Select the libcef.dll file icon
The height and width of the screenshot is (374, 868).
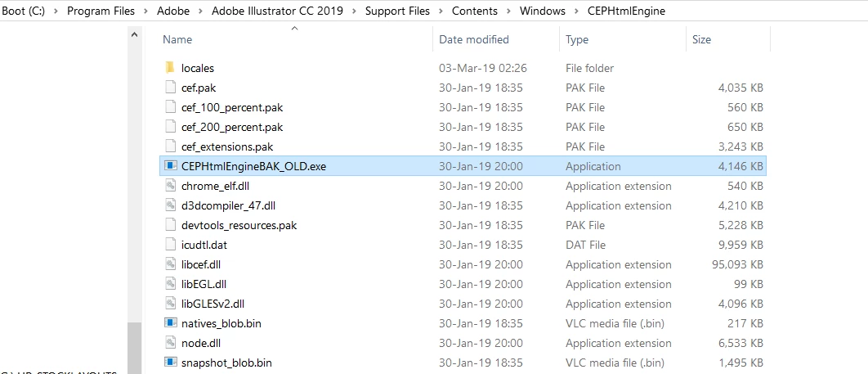tap(171, 264)
